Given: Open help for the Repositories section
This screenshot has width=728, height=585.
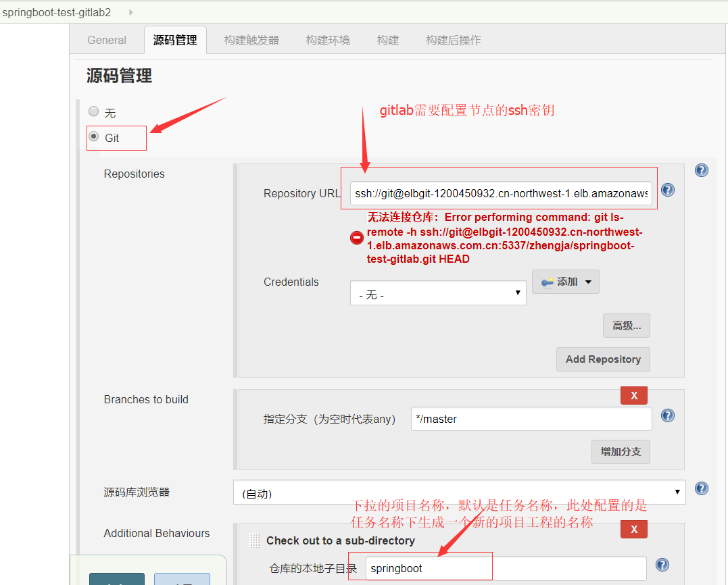Looking at the screenshot, I should pos(702,170).
